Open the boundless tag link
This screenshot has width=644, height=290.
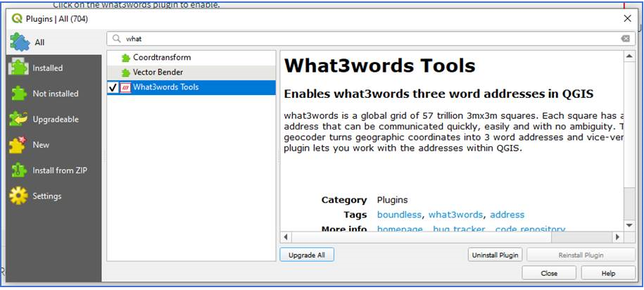399,215
